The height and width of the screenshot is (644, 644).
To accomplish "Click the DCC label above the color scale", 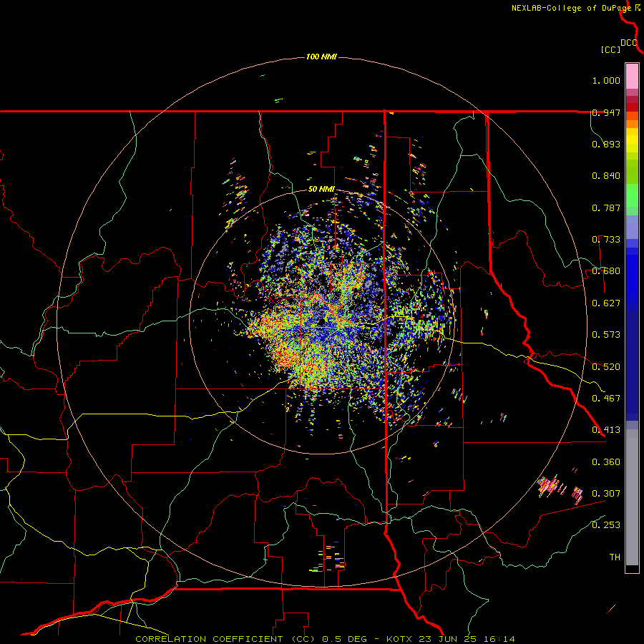I will [629, 43].
